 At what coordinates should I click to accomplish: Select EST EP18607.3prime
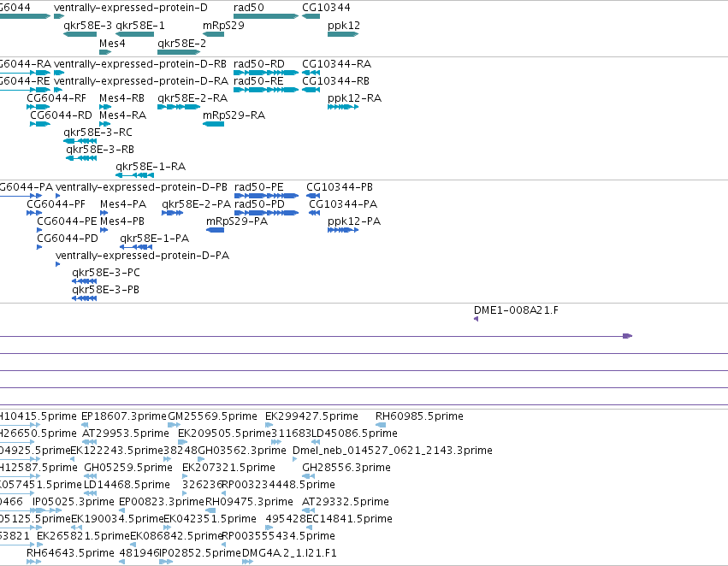click(x=124, y=416)
